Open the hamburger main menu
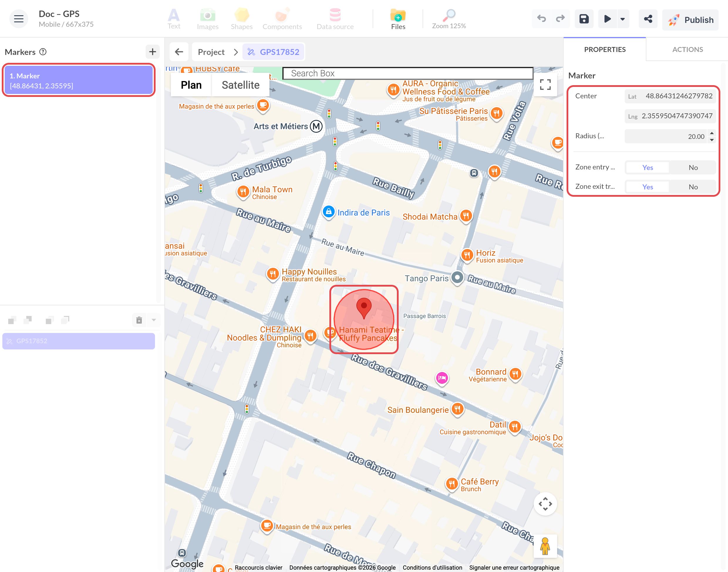 19,19
